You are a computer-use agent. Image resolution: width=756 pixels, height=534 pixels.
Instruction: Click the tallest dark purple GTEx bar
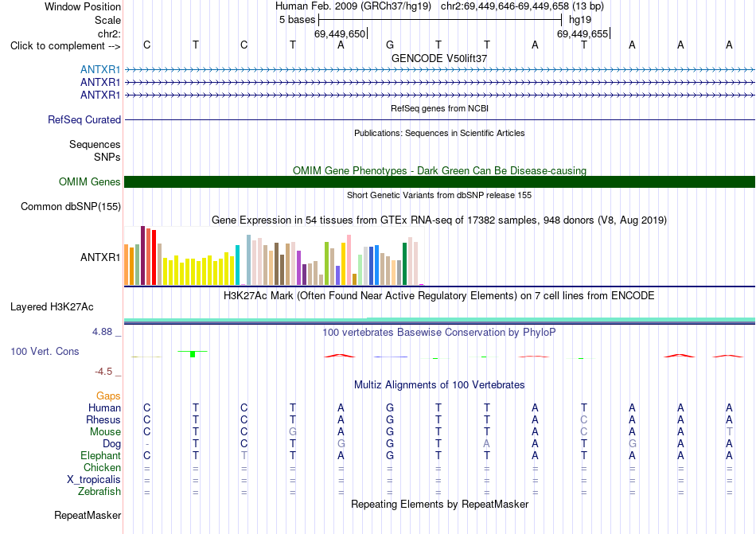pos(142,255)
